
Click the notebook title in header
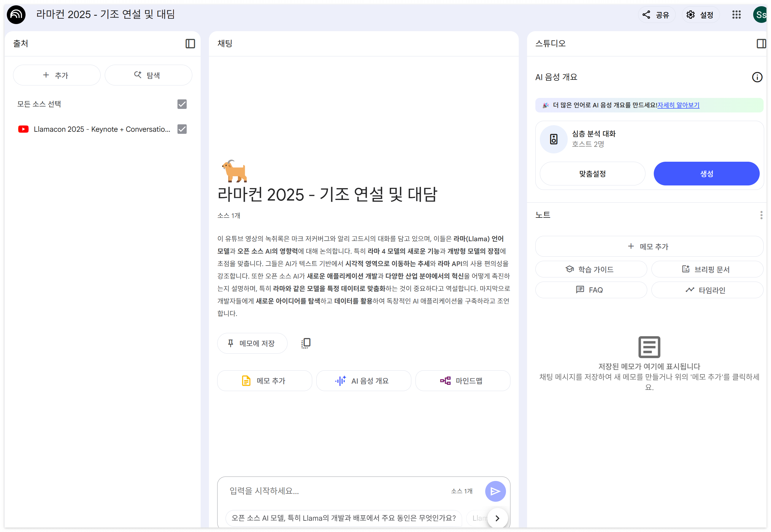[x=105, y=15]
